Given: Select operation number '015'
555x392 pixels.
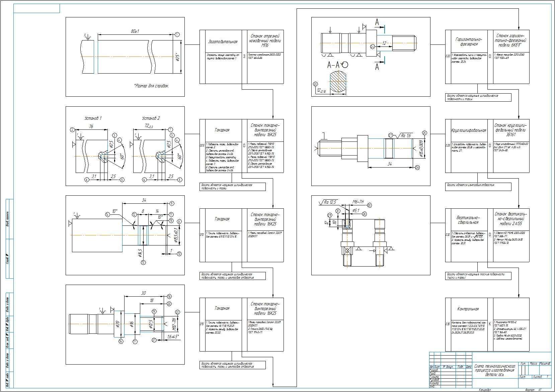Looking at the screenshot, I should tap(202, 324).
